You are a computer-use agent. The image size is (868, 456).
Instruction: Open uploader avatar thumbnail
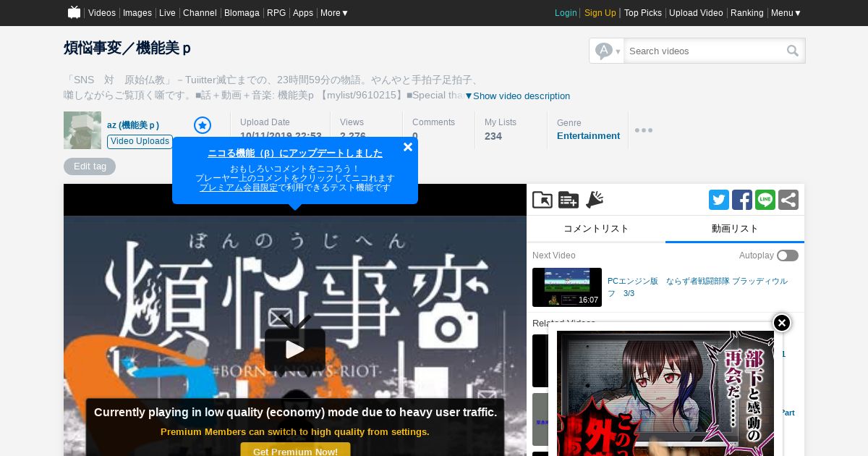pyautogui.click(x=82, y=130)
